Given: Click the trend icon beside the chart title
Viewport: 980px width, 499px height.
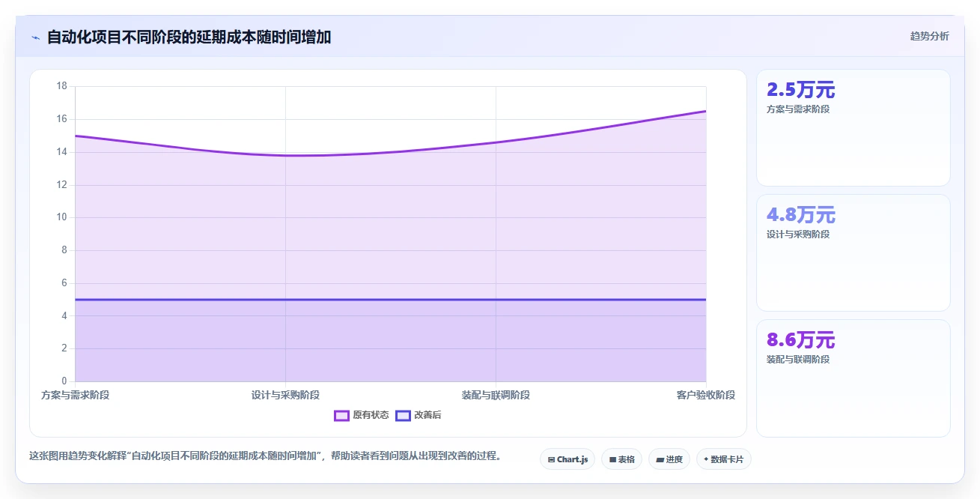Looking at the screenshot, I should tap(35, 37).
